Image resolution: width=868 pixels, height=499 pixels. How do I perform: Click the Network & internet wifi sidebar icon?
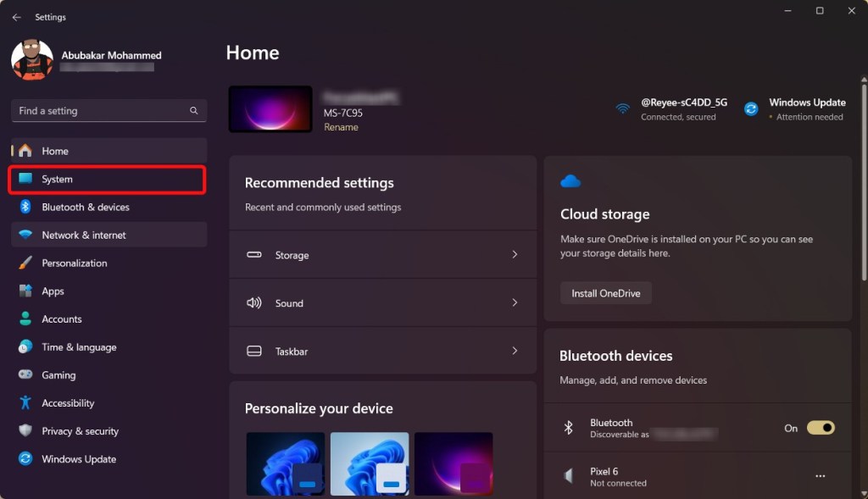[x=25, y=234]
